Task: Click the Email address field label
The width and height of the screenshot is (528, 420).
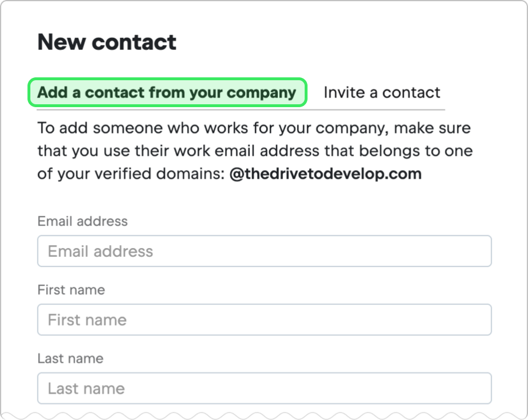Action: pos(82,221)
